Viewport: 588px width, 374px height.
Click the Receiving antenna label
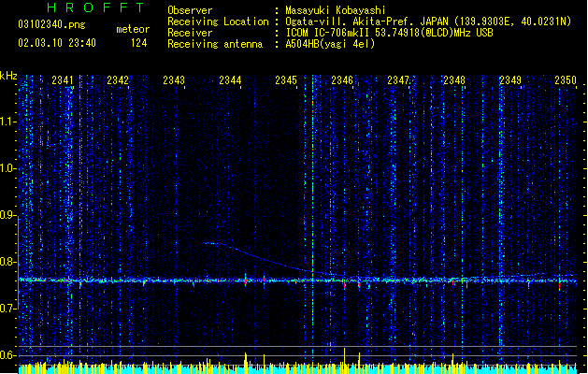point(215,44)
